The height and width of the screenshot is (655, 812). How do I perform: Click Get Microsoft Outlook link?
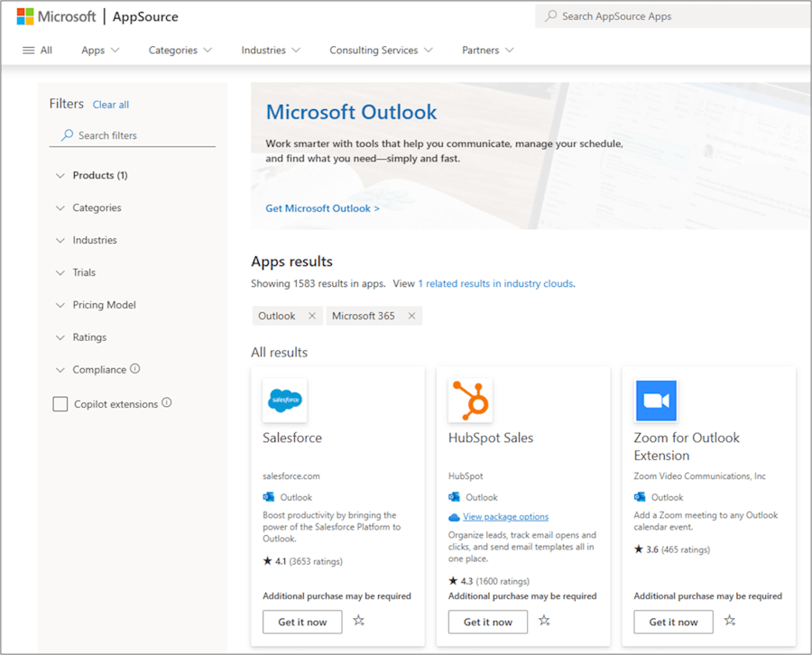(x=321, y=208)
